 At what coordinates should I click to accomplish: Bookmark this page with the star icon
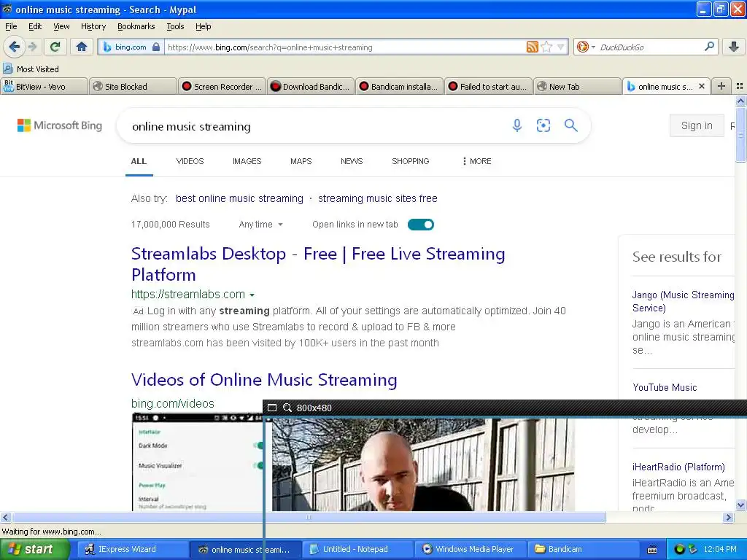point(547,47)
